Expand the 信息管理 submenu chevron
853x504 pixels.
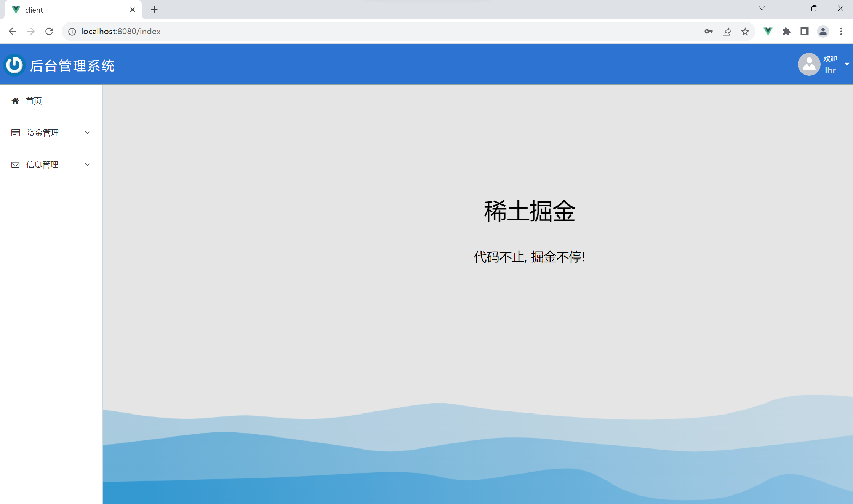pyautogui.click(x=88, y=165)
